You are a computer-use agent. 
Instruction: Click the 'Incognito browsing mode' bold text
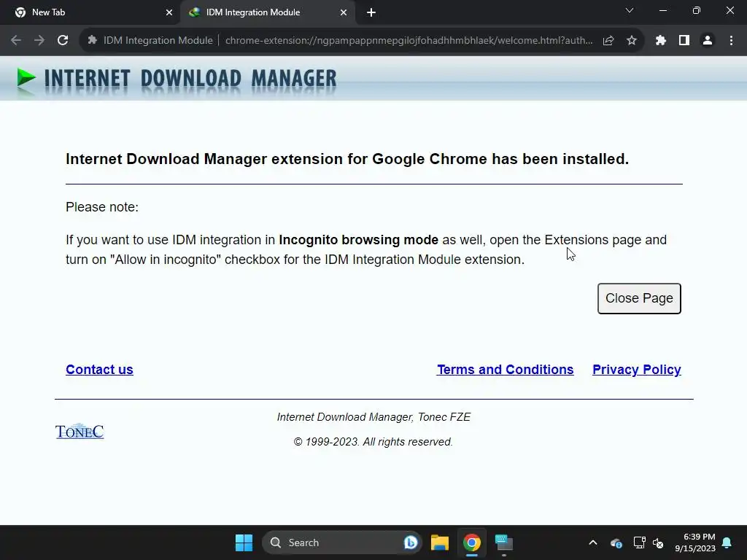click(358, 239)
